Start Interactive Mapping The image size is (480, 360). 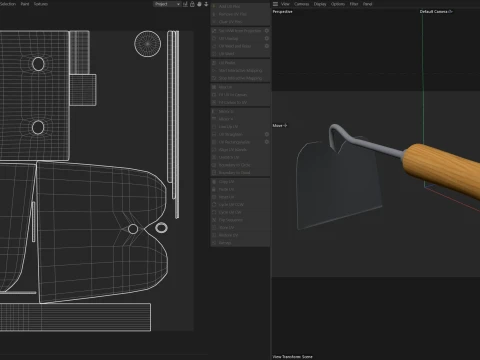pos(240,71)
